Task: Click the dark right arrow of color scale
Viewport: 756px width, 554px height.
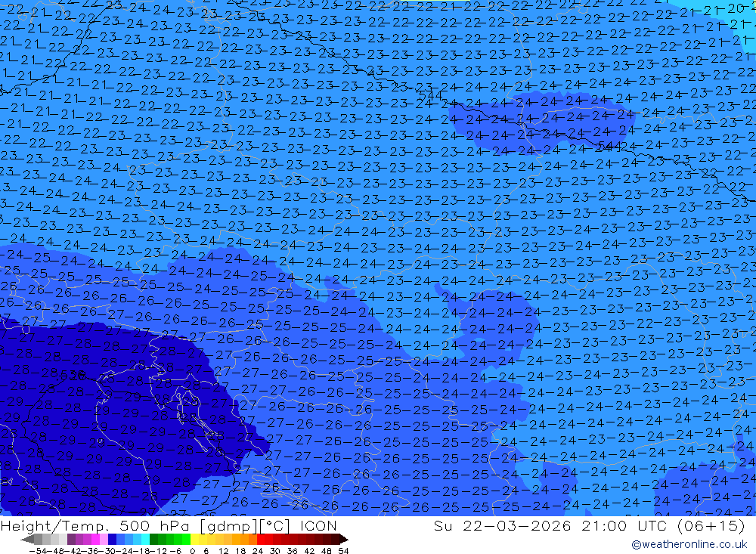Action: tap(344, 539)
